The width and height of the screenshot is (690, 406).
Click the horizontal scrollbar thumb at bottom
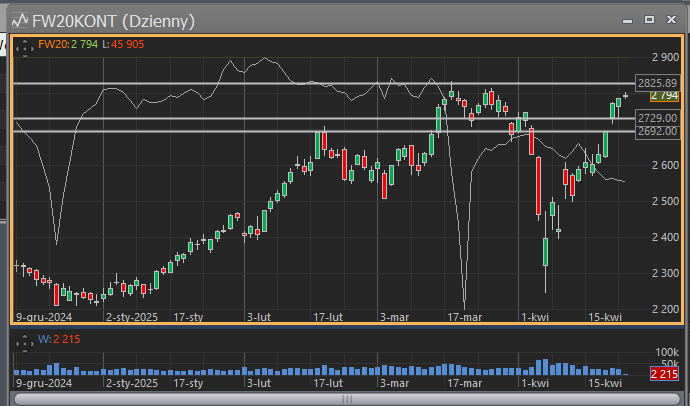(x=348, y=399)
